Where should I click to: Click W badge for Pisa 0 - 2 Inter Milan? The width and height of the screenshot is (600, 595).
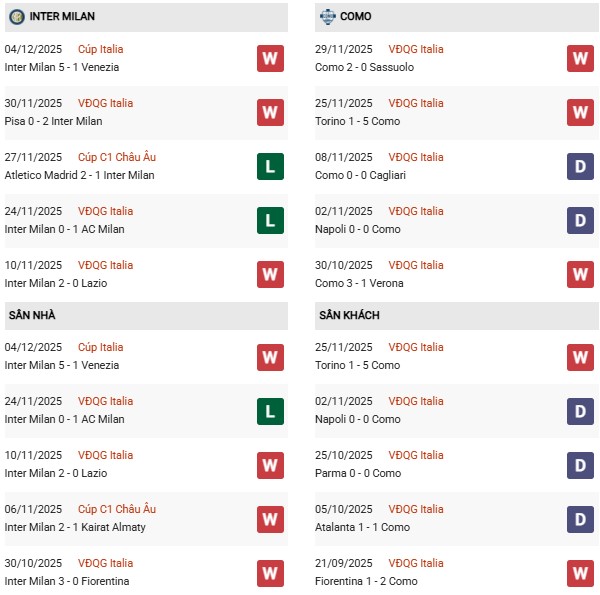pos(270,112)
